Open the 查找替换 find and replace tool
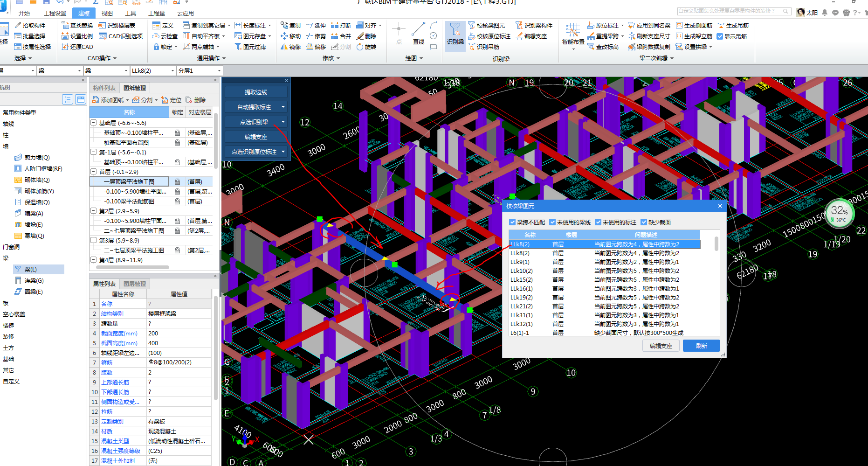This screenshot has width=868, height=466. (77, 25)
